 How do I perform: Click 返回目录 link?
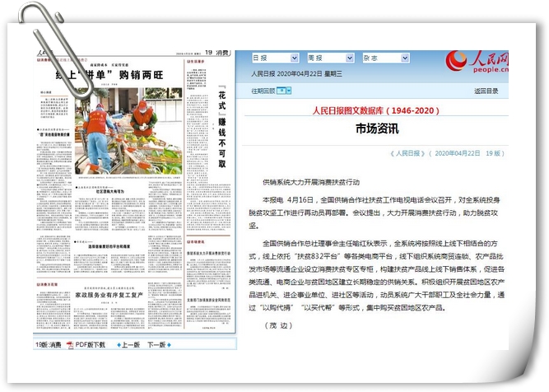point(486,91)
